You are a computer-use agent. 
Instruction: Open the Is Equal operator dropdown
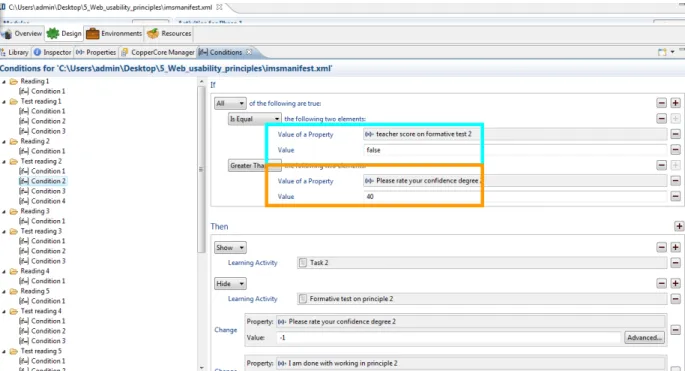[254, 119]
